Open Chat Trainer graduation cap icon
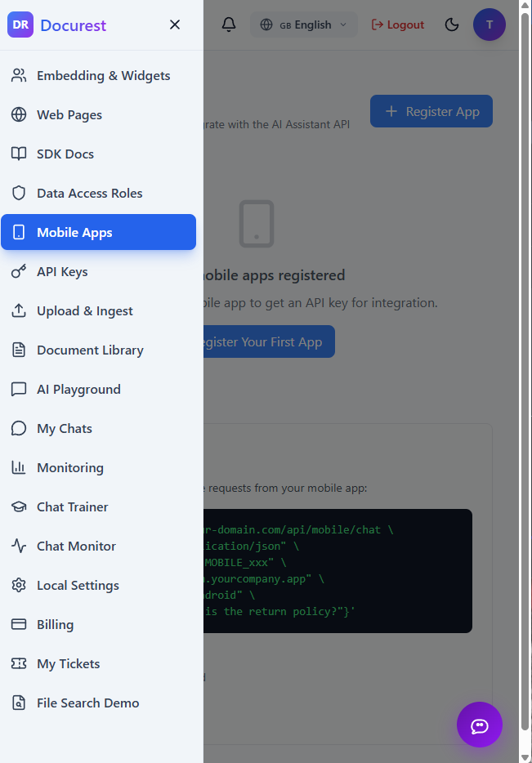Viewport: 532px width, 763px height. click(x=19, y=506)
